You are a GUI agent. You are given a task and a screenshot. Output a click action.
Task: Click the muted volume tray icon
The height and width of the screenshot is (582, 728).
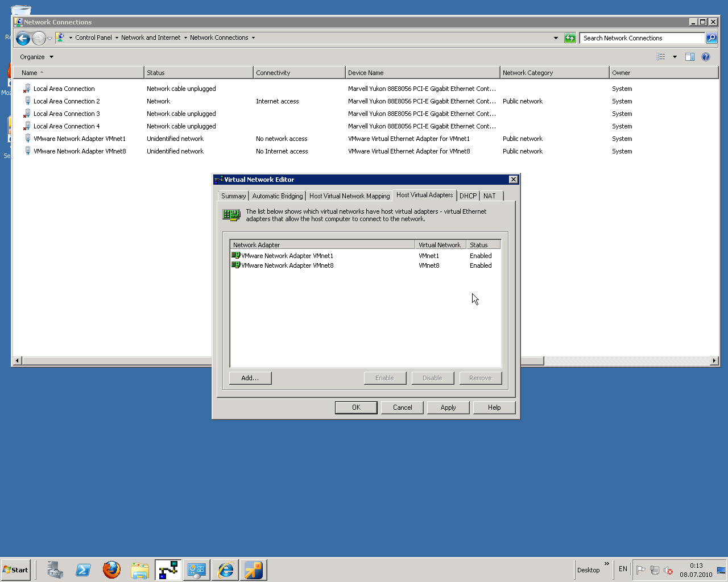[668, 570]
